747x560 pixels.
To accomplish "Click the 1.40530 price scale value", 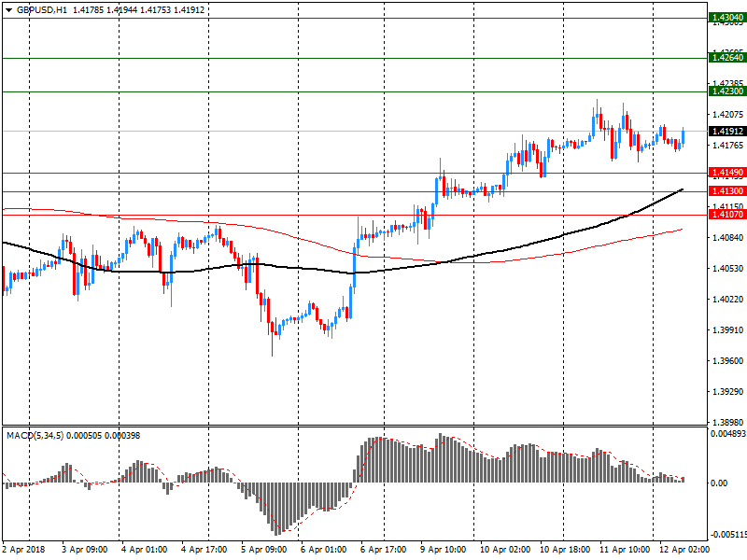I will click(727, 269).
